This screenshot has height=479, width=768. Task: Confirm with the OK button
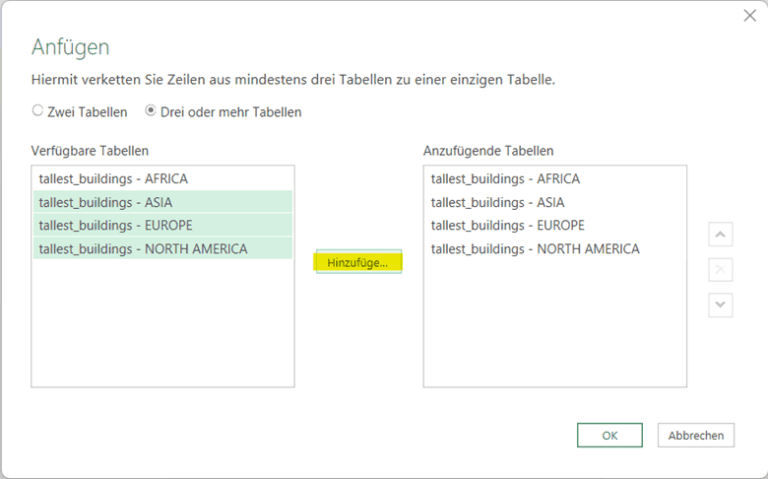(609, 435)
